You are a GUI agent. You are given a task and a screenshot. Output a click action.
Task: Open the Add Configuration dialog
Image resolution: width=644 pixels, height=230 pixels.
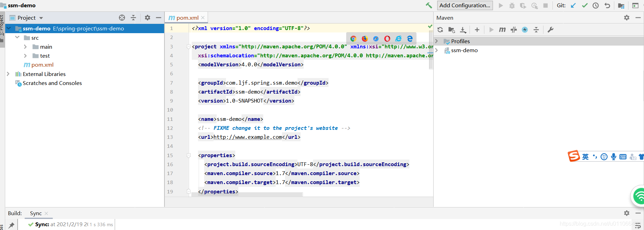[465, 5]
